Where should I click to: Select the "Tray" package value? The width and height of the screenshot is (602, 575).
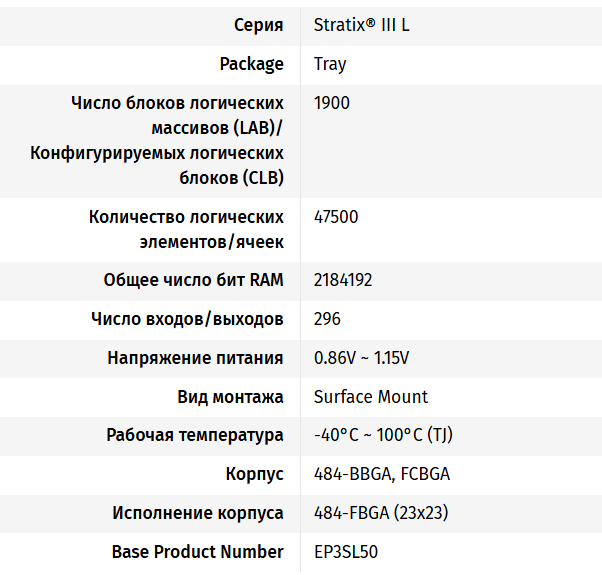(330, 64)
